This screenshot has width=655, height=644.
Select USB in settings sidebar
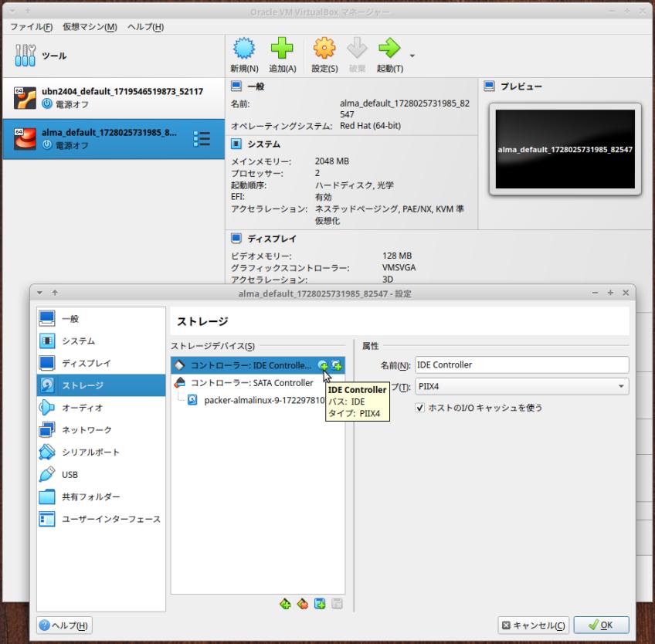point(101,474)
